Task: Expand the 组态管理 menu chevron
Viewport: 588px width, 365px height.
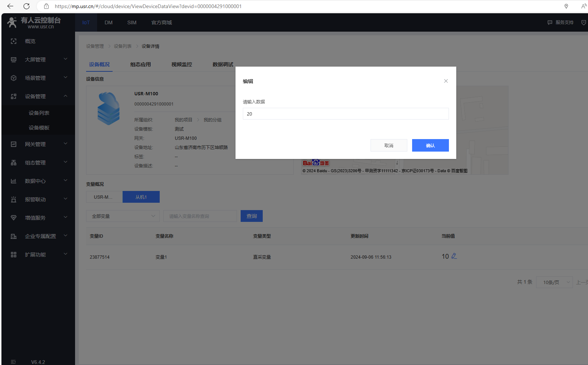Action: (65, 162)
